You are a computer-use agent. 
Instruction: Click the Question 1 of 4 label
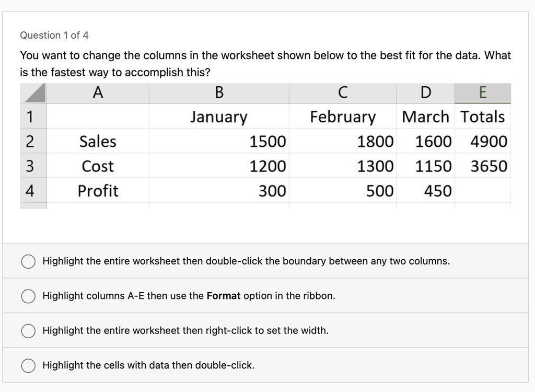coord(54,35)
